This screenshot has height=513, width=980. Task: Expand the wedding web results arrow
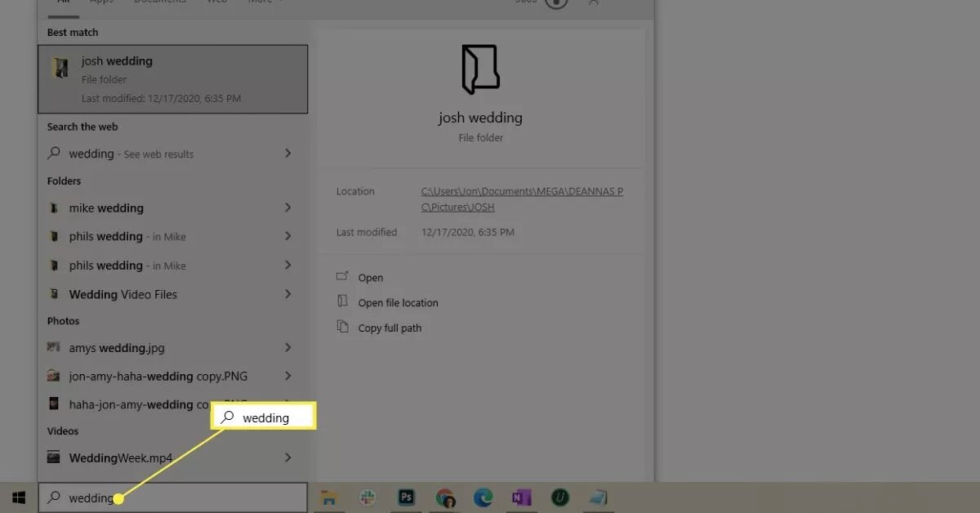pos(287,153)
